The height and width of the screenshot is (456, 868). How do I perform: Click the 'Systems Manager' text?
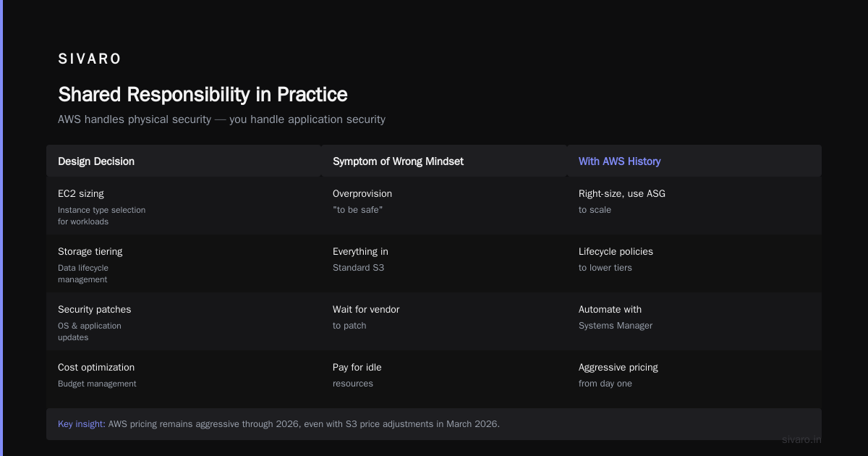[x=616, y=326]
